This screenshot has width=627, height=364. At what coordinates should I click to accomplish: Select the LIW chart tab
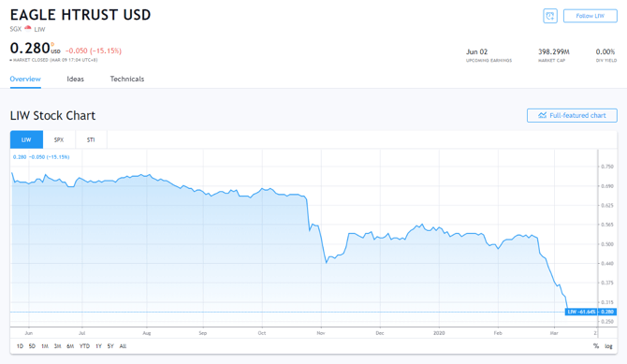click(26, 139)
